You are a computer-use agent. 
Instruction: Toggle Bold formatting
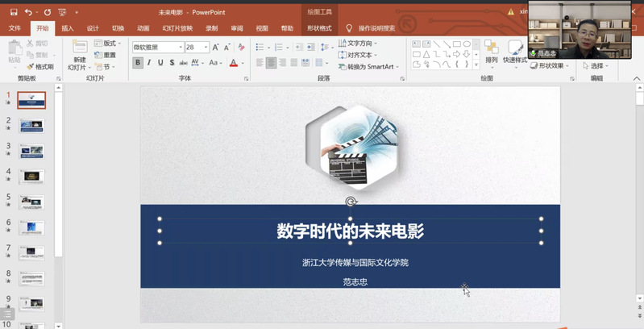(138, 63)
